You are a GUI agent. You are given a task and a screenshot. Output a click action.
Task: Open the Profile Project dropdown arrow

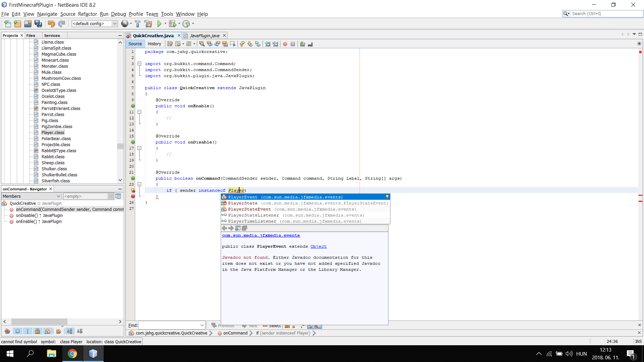coord(193,24)
